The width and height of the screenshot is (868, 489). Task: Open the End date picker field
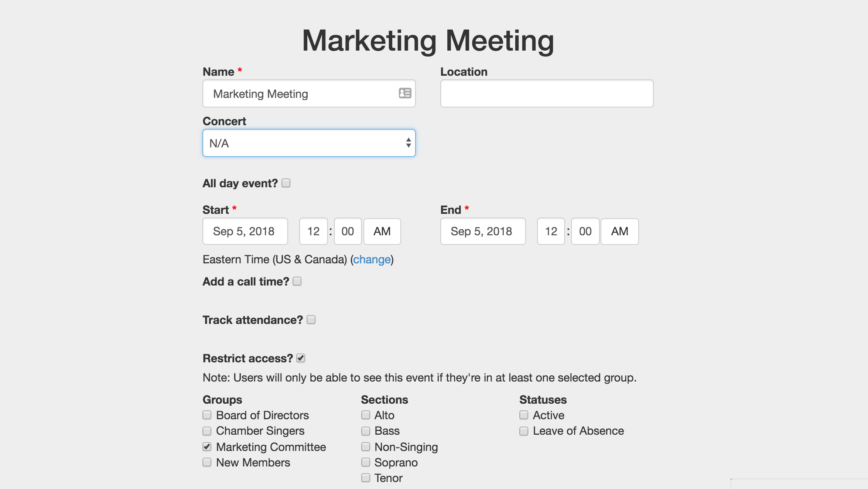pos(482,231)
